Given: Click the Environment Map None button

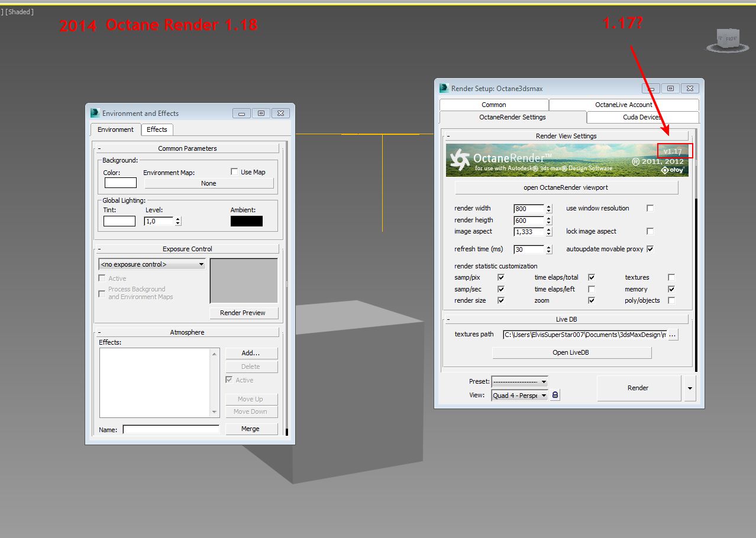Looking at the screenshot, I should [209, 183].
